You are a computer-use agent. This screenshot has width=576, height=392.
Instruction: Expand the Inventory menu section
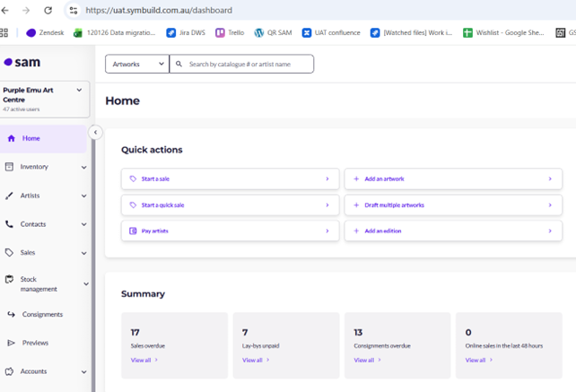83,168
